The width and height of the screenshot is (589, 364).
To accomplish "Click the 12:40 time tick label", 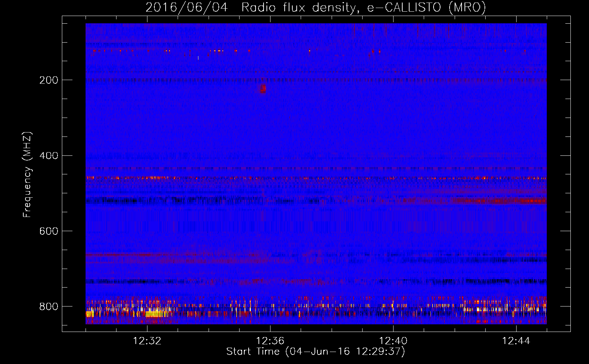I will click(393, 341).
